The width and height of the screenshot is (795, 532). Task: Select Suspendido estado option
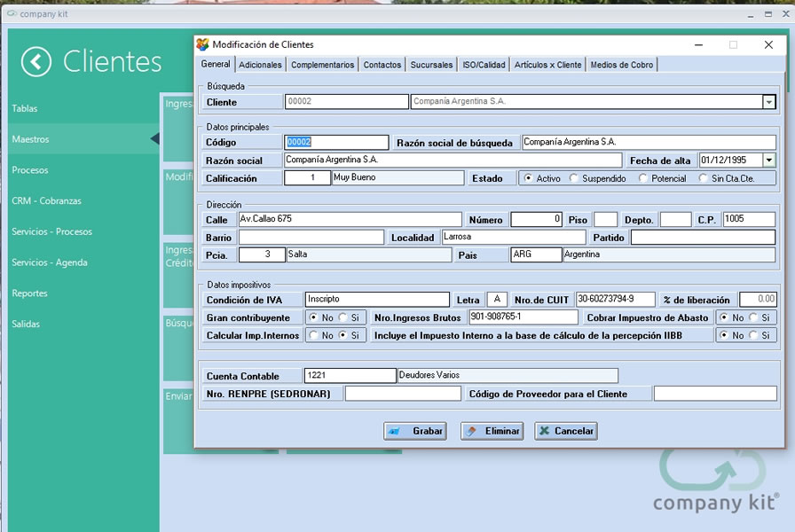pyautogui.click(x=573, y=178)
